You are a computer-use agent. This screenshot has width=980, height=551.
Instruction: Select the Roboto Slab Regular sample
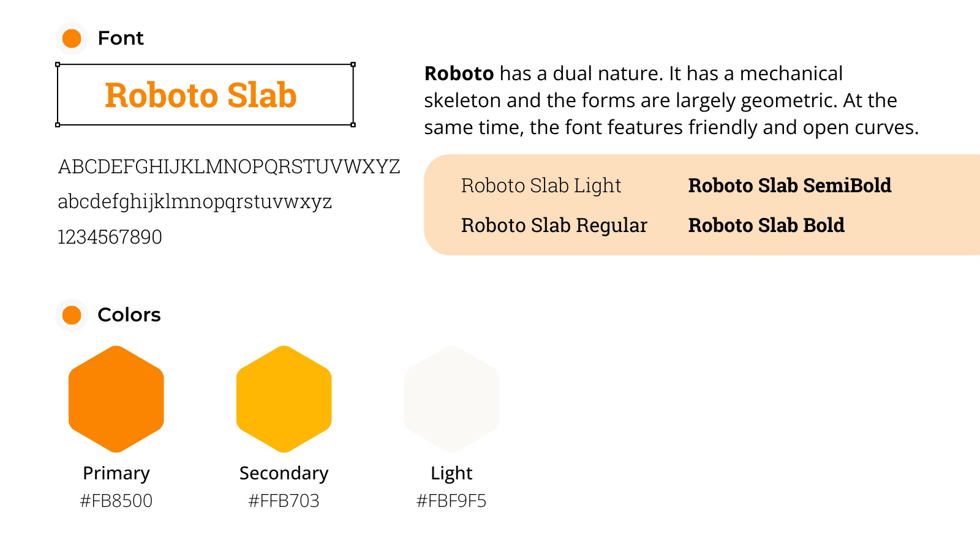coord(554,225)
